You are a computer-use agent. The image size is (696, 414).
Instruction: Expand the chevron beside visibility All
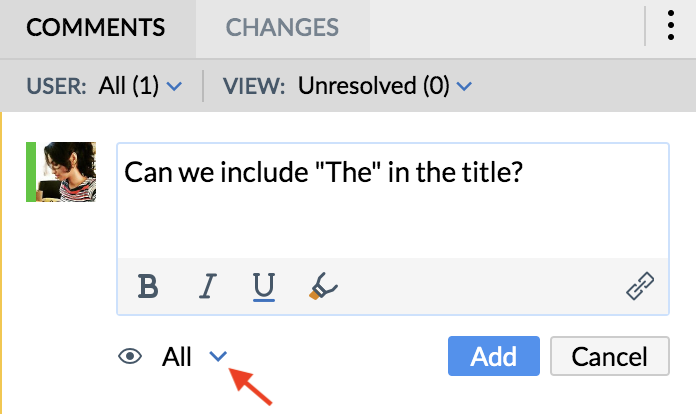point(219,356)
